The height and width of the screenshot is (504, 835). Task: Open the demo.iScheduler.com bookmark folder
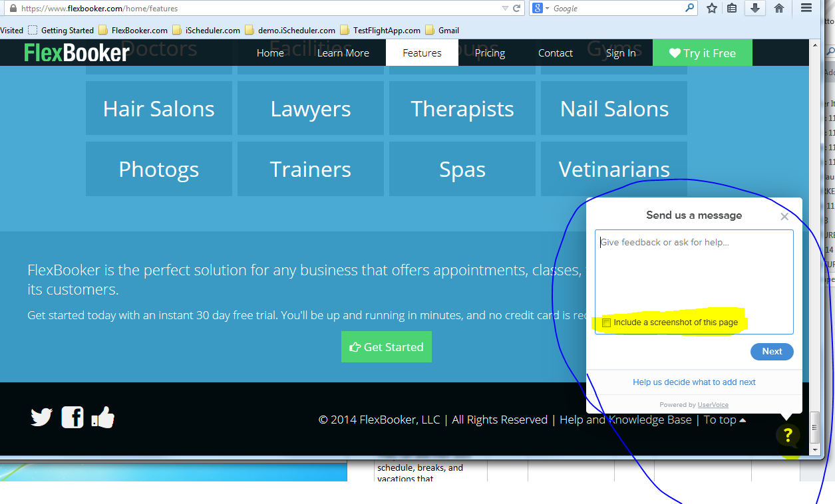(290, 30)
